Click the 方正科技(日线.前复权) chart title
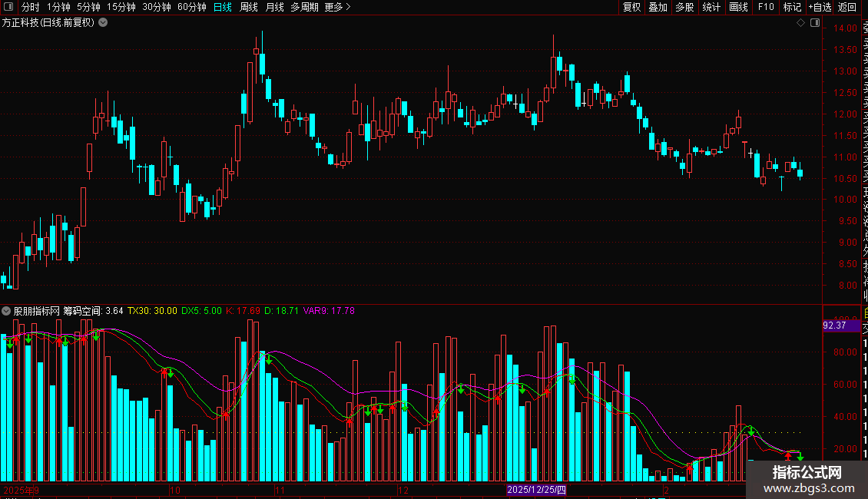 [x=48, y=23]
